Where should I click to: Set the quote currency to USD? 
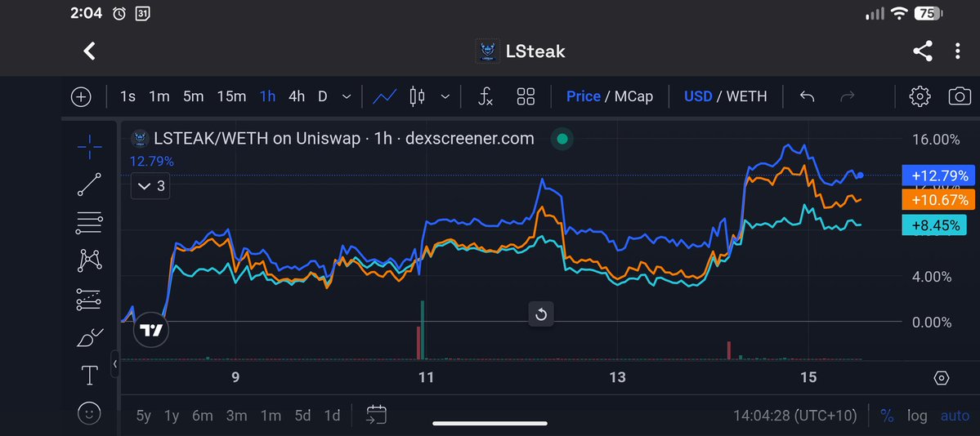coord(698,97)
